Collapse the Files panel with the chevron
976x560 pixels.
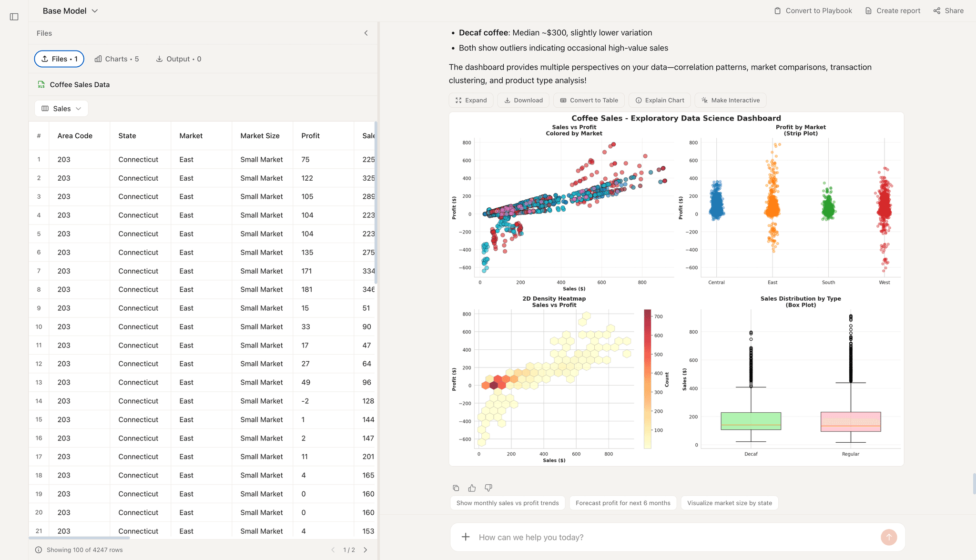pyautogui.click(x=366, y=33)
